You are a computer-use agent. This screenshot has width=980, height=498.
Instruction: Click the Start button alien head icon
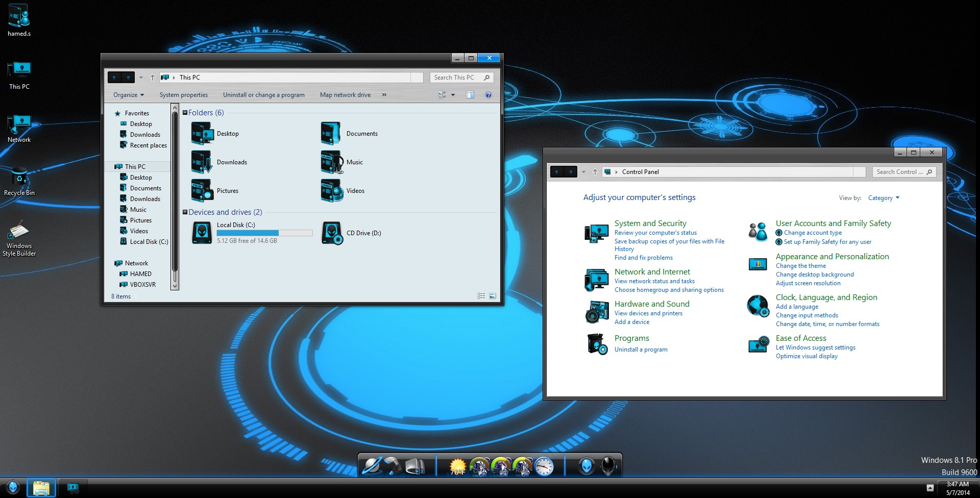point(13,488)
